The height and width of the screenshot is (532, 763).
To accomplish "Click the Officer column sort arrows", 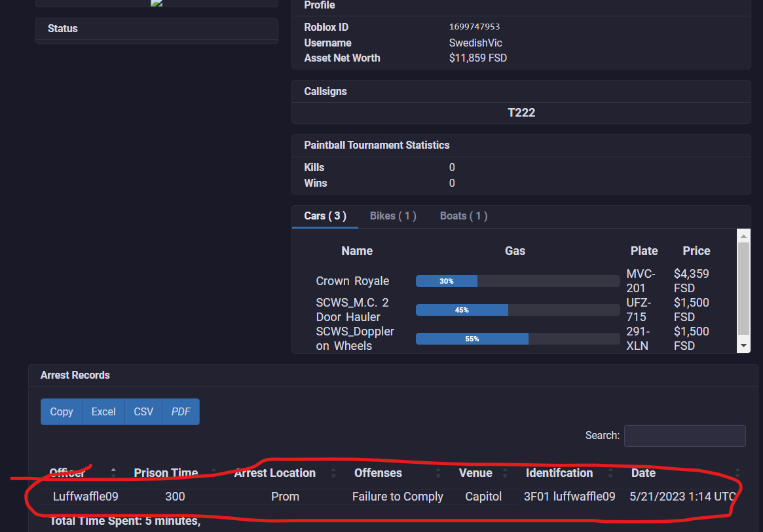I will [113, 472].
